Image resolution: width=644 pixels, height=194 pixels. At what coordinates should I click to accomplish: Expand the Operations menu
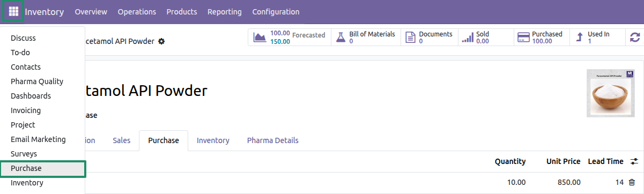(x=137, y=12)
